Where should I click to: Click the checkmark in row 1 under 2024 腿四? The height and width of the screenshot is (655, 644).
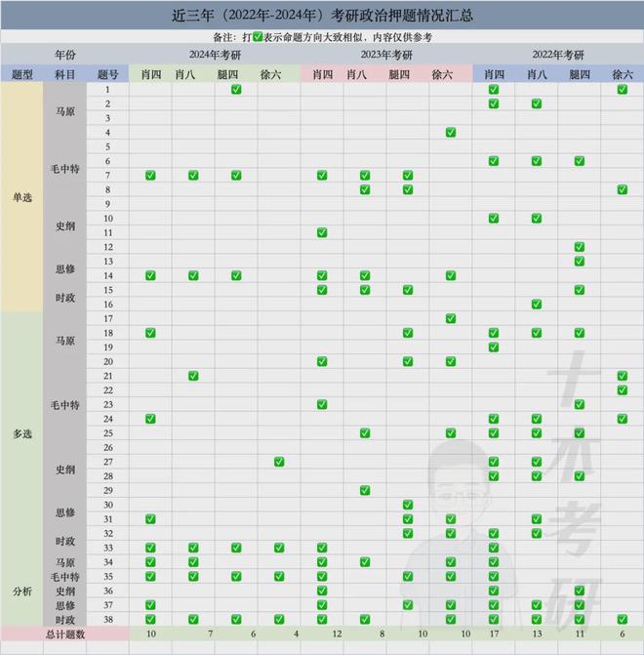pyautogui.click(x=236, y=90)
